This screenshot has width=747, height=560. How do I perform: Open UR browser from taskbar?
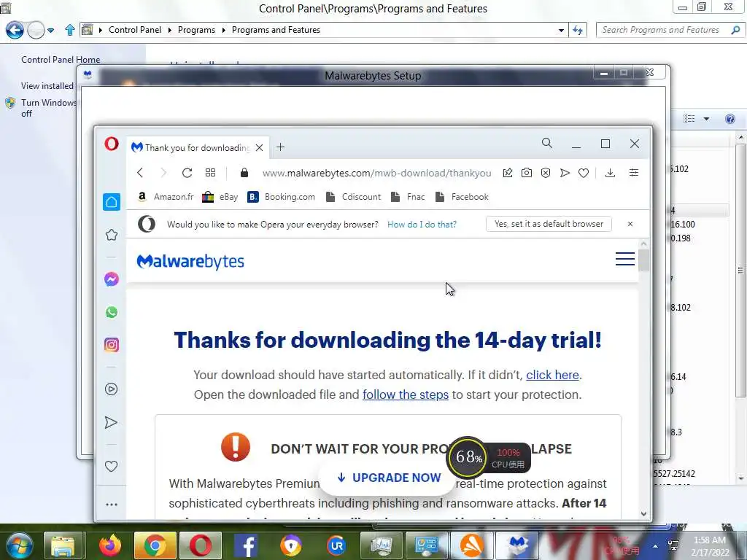tap(336, 545)
